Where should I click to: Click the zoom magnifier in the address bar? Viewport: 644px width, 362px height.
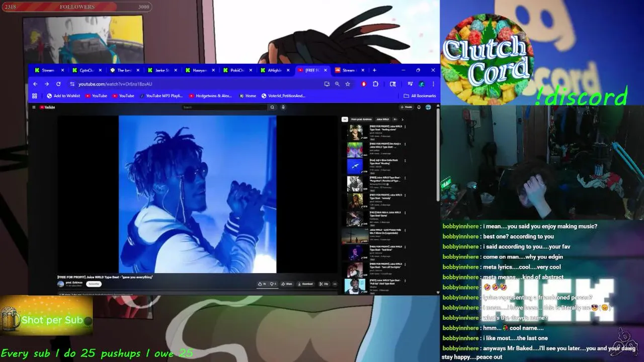coord(337,84)
